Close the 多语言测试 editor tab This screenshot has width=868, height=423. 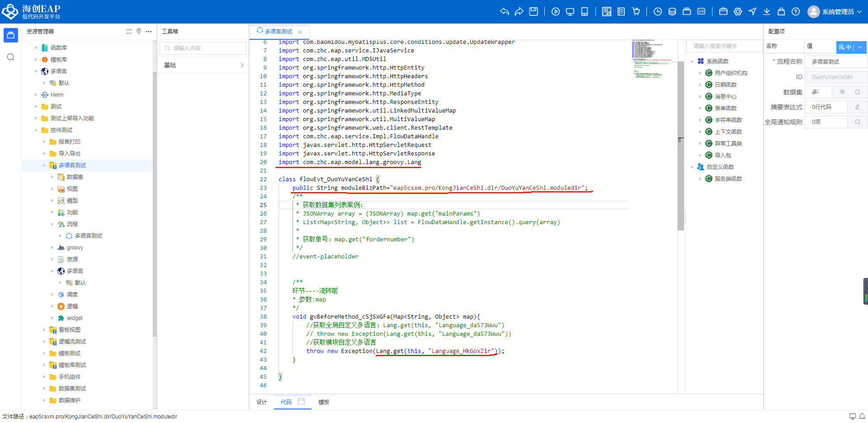[300, 32]
